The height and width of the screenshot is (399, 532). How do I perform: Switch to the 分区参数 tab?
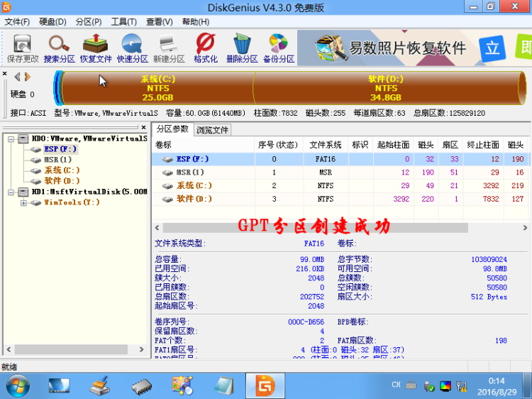pyautogui.click(x=172, y=129)
